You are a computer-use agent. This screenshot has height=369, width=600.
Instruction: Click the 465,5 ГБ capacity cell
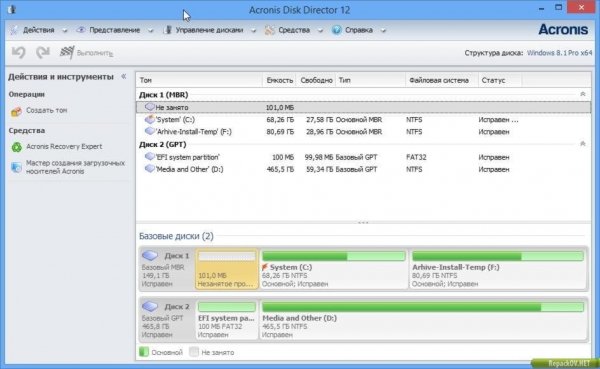(x=280, y=169)
